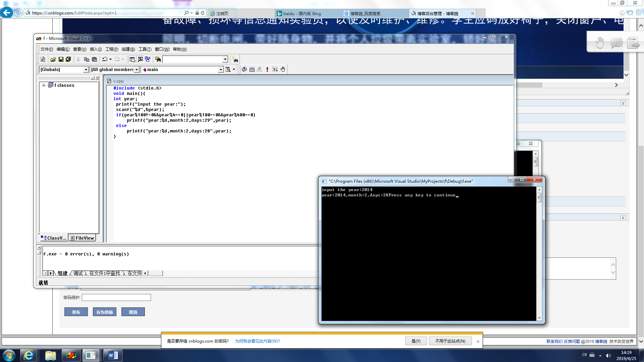Save the current file with floppy icon
The width and height of the screenshot is (644, 362).
point(61,59)
